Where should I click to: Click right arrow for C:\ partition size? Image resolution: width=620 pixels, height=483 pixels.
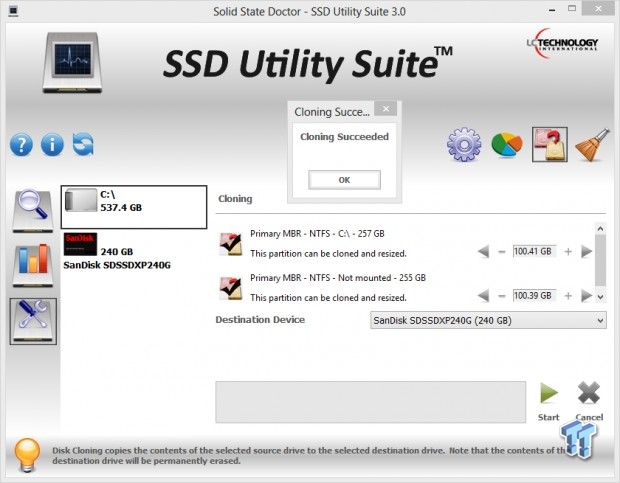587,251
